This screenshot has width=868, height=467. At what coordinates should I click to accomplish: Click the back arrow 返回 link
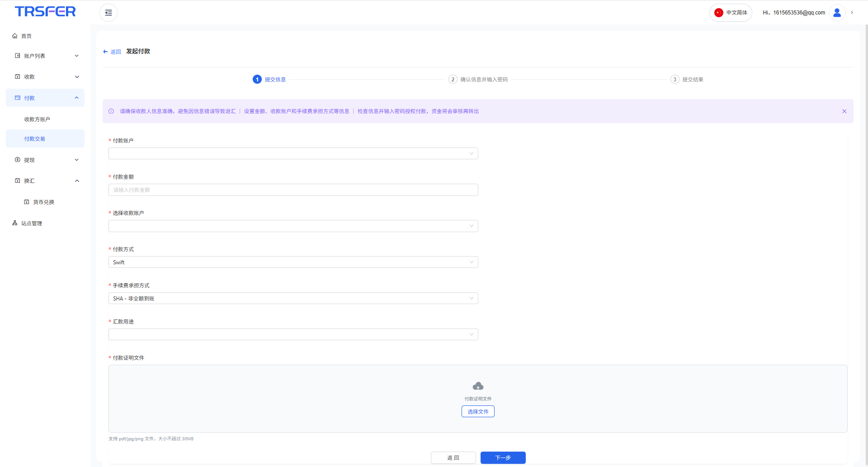[112, 52]
